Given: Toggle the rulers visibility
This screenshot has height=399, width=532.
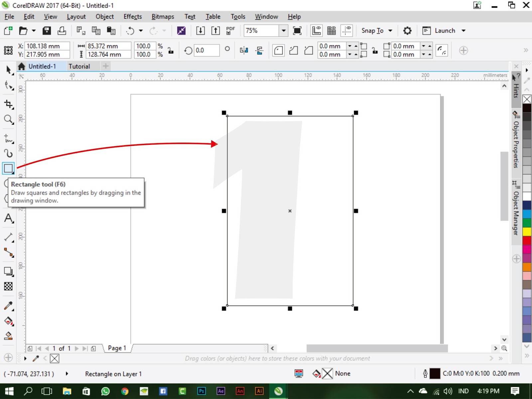Looking at the screenshot, I should [x=316, y=31].
